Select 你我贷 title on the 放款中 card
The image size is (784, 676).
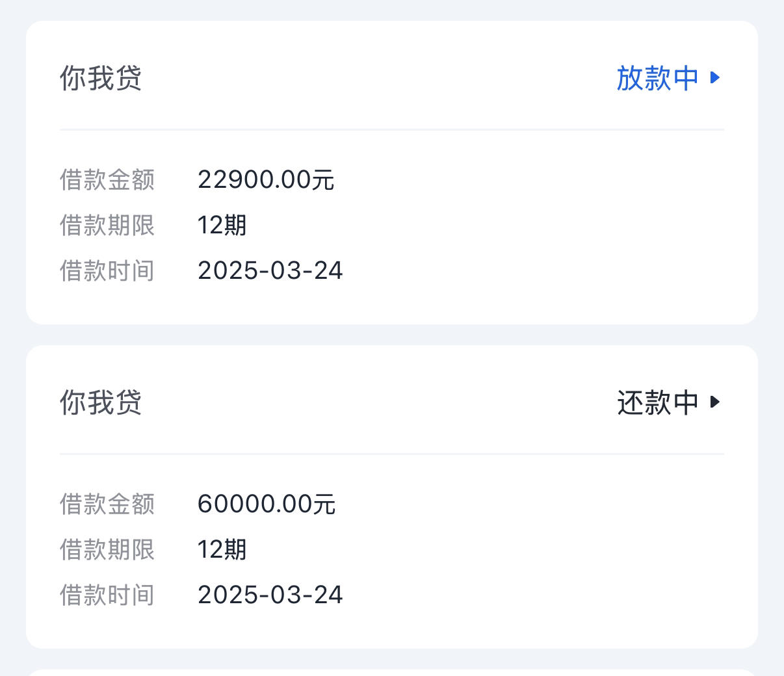tap(101, 78)
